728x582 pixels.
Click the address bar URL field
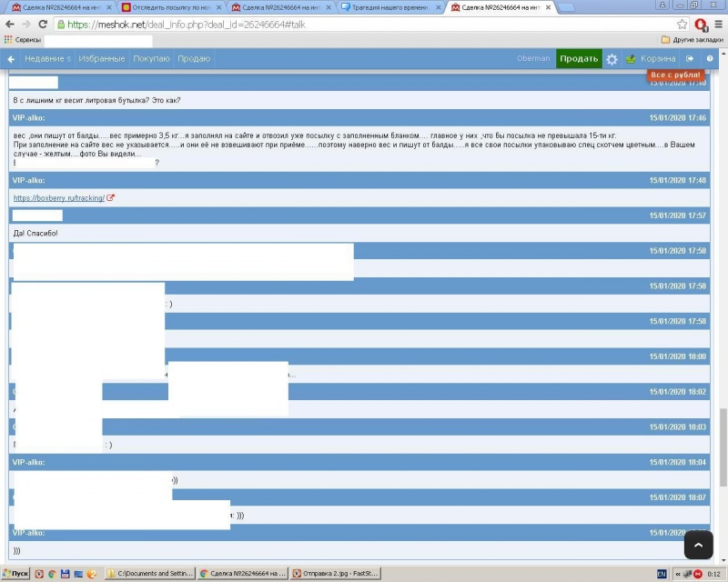pos(367,25)
